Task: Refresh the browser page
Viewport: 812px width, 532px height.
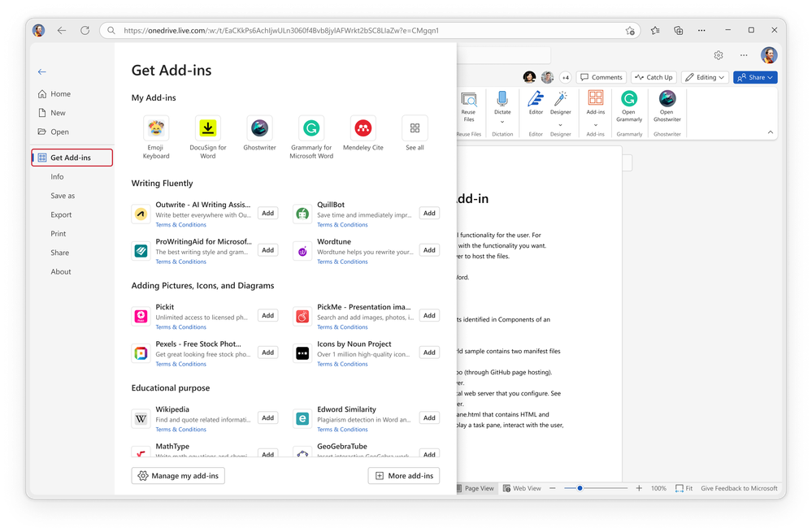Action: (85, 31)
